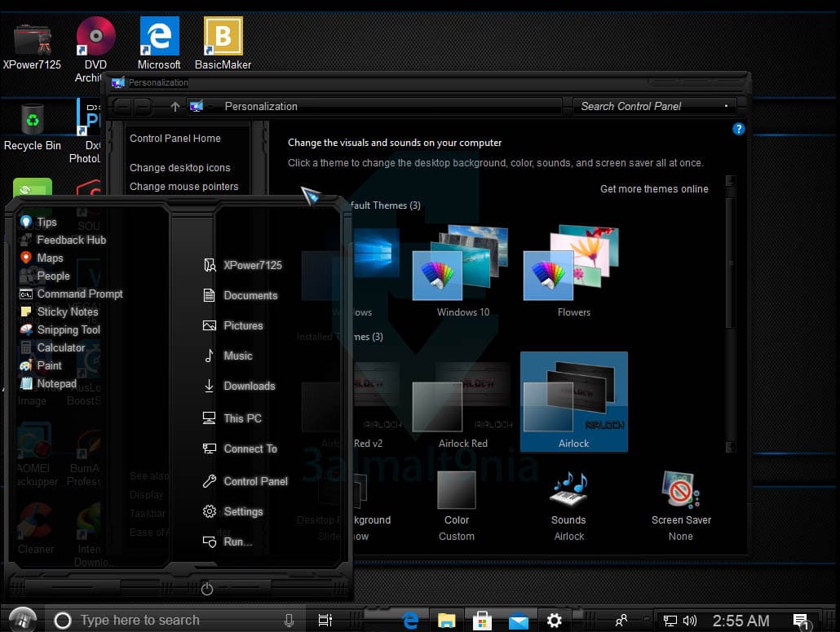The image size is (840, 632).
Task: Select the Flowers theme
Action: pos(573,272)
